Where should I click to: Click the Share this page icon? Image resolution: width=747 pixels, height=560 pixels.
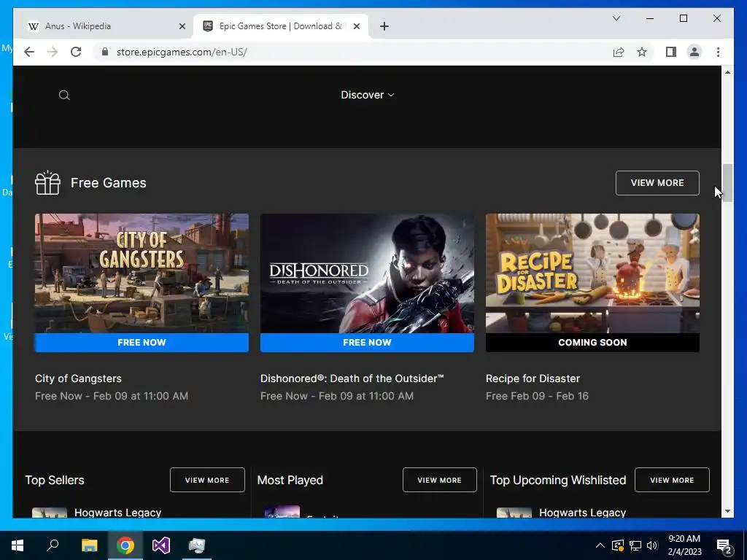(x=619, y=52)
